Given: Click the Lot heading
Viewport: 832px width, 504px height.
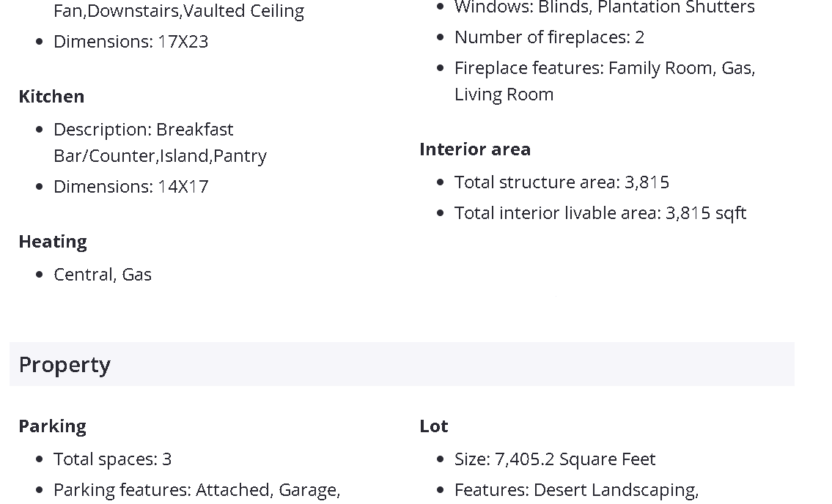Looking at the screenshot, I should coord(434,426).
